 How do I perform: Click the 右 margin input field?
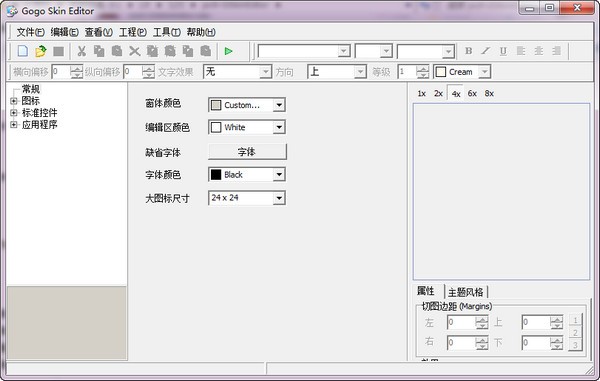(x=461, y=342)
